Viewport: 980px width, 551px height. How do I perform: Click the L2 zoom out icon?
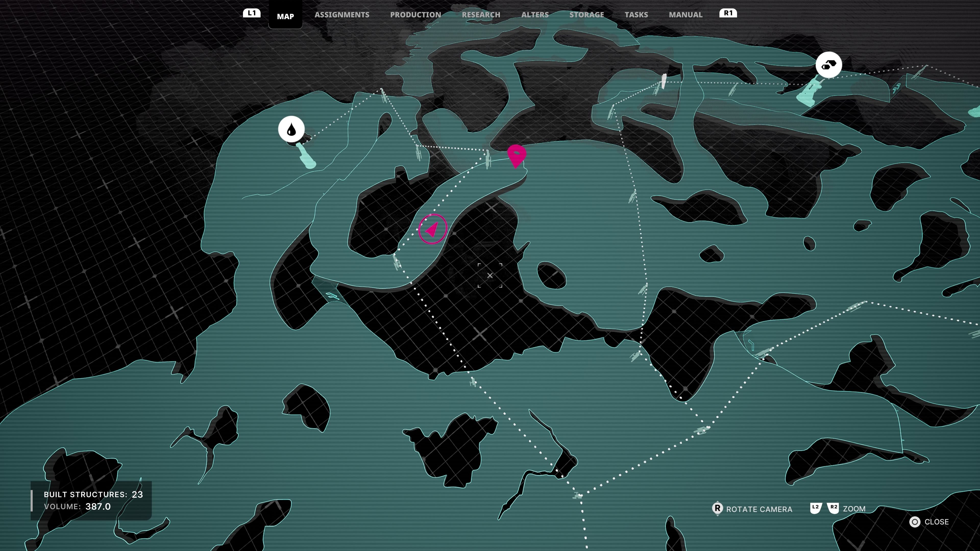click(816, 508)
